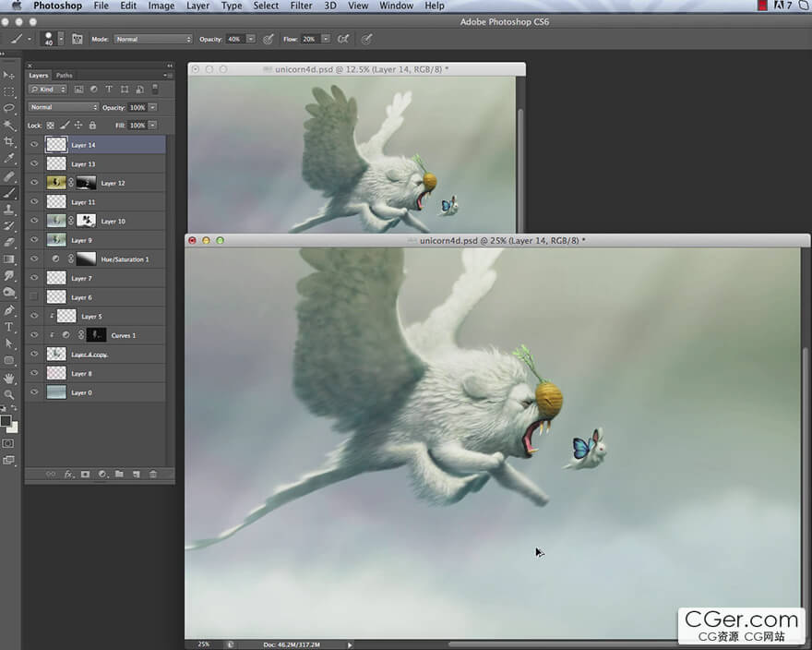Select the Lasso tool
The image size is (812, 650).
(9, 109)
